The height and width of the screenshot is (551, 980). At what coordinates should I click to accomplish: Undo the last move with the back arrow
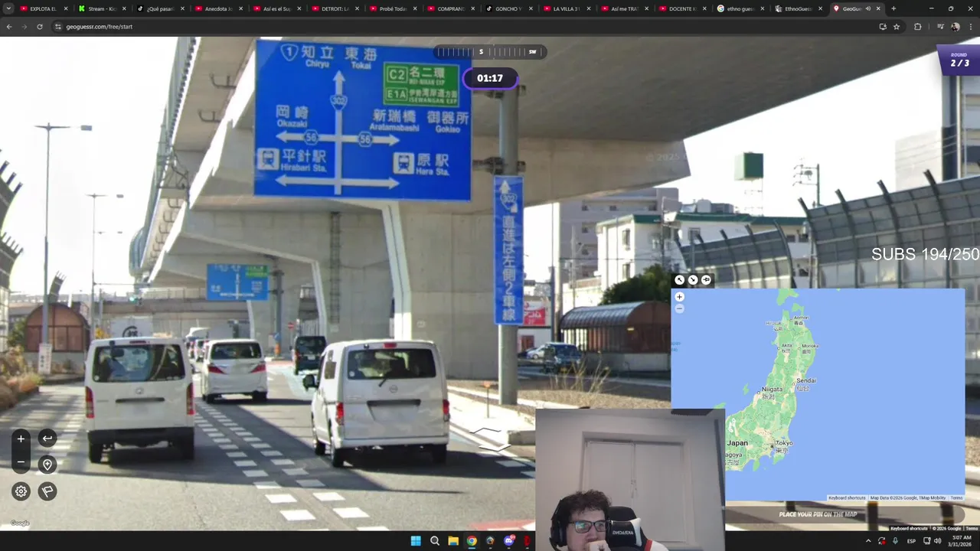47,439
